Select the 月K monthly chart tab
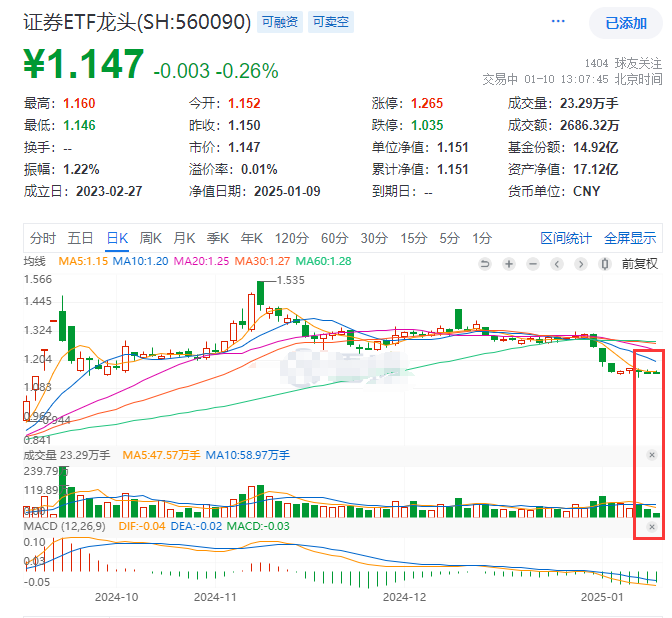 184,238
